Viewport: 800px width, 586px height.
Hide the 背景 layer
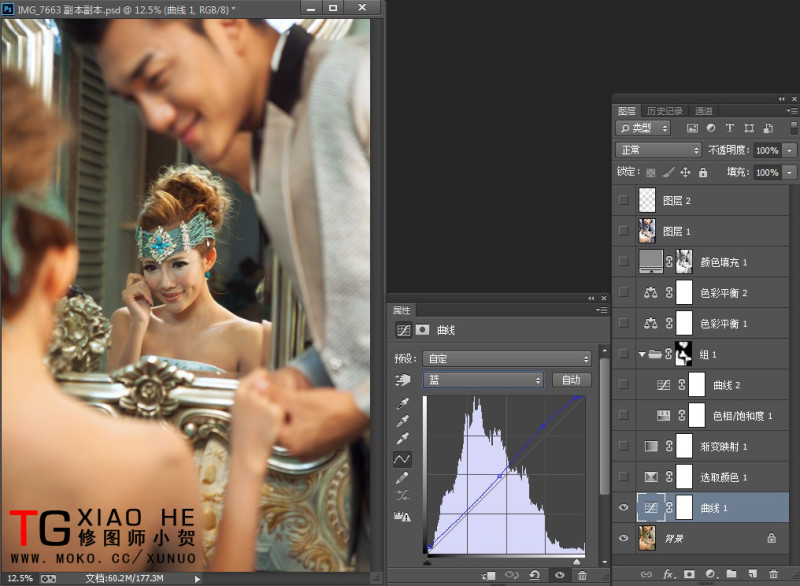pyautogui.click(x=623, y=538)
